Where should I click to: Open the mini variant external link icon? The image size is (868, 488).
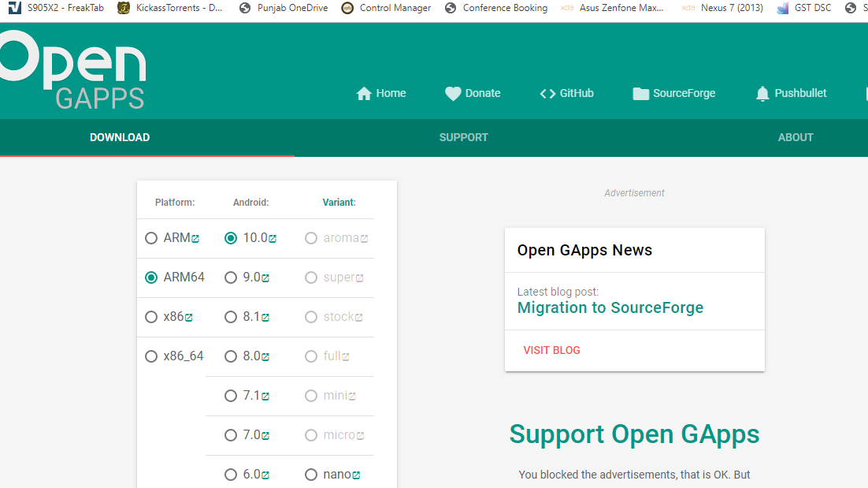[x=352, y=396]
